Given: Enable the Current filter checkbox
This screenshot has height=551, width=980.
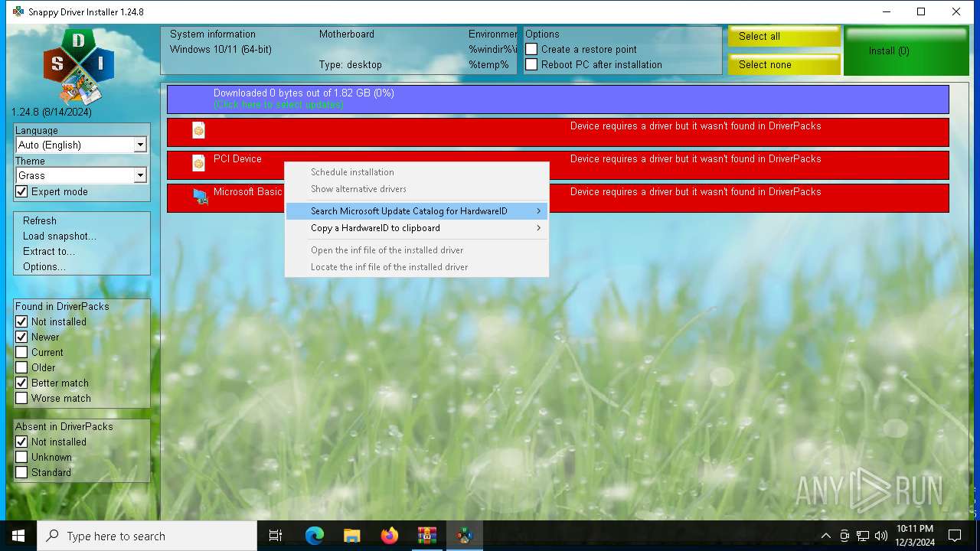Looking at the screenshot, I should (x=21, y=352).
